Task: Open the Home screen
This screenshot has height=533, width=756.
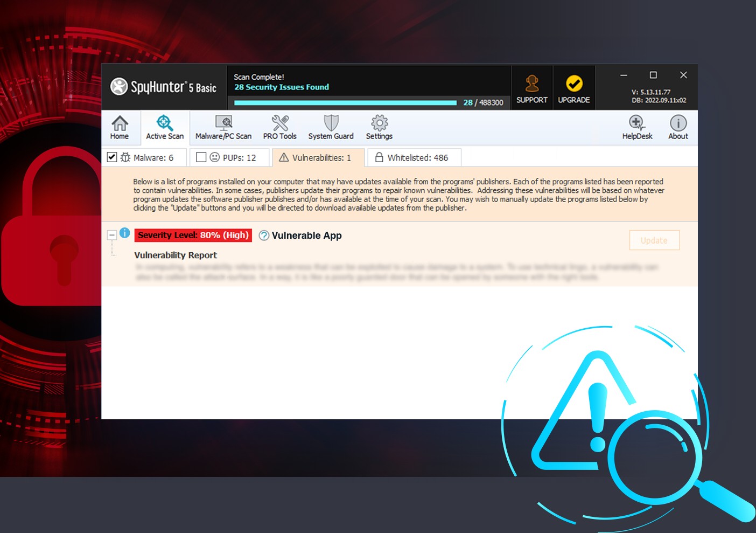Action: click(x=119, y=127)
